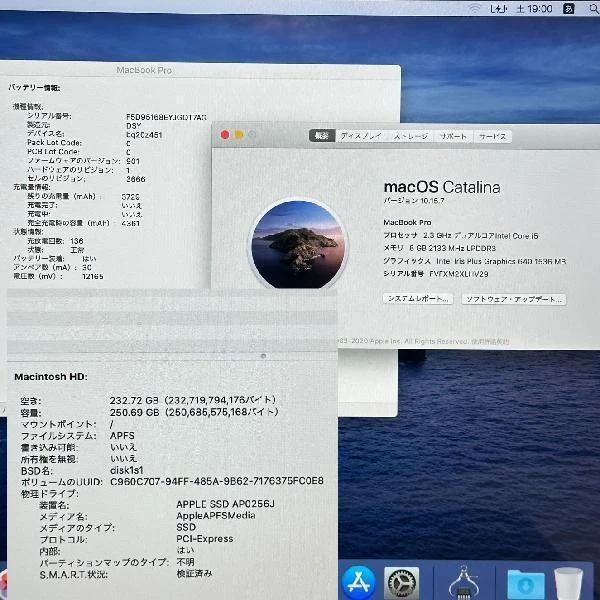Select the 'バージョン 10.15.7' text
The image size is (600, 600).
tap(414, 201)
